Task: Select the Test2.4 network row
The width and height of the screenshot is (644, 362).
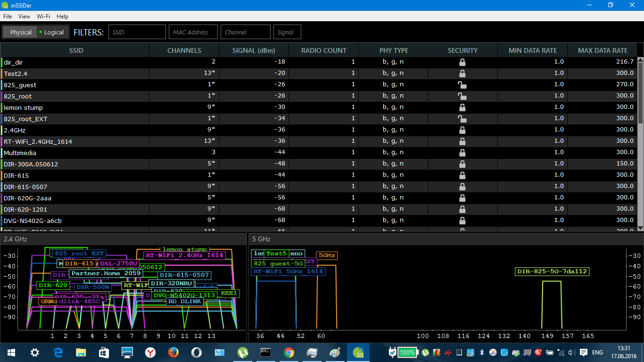Action: (x=75, y=74)
